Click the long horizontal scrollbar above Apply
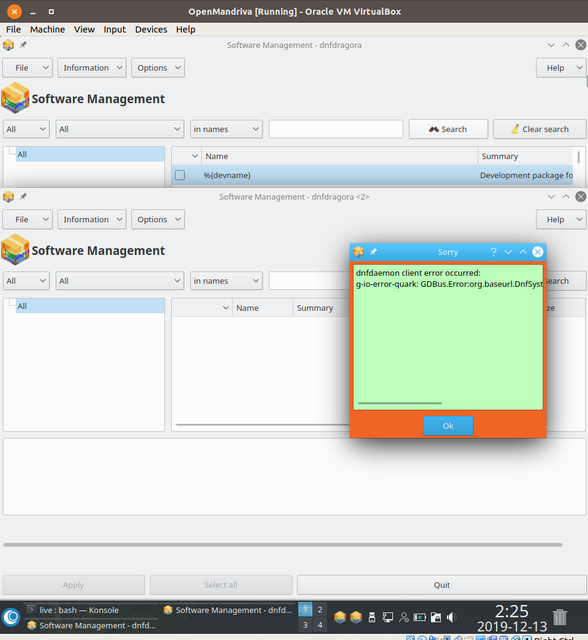The image size is (588, 640). [283, 544]
